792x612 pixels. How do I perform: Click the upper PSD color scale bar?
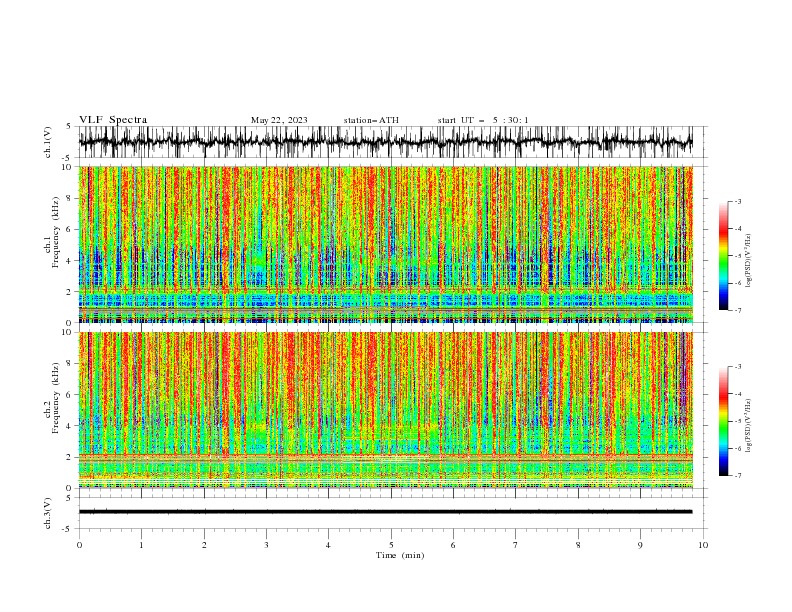pyautogui.click(x=723, y=256)
